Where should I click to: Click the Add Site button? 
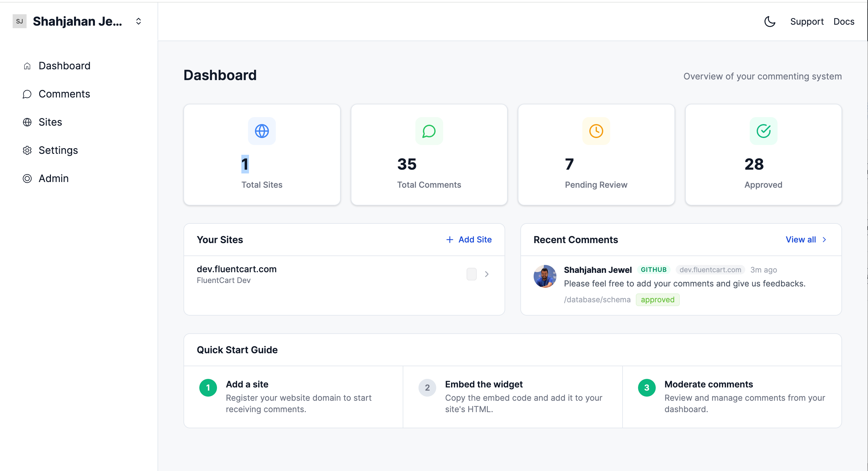pos(469,240)
